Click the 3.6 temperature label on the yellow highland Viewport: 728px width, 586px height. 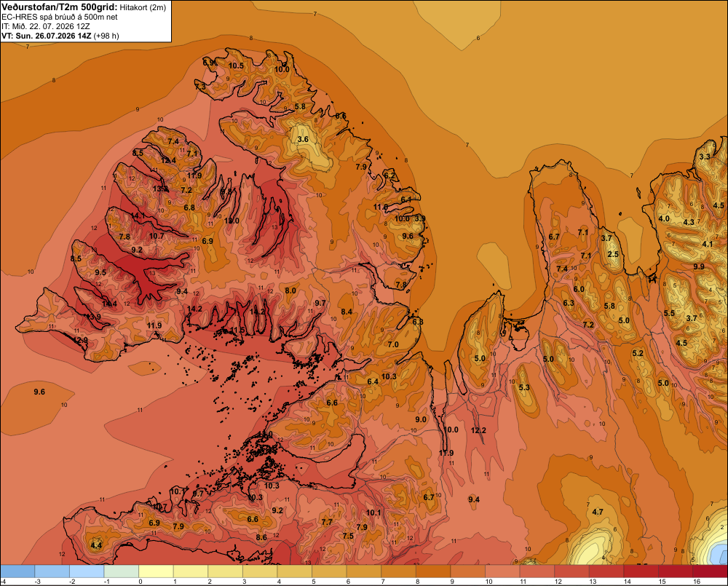coord(303,139)
